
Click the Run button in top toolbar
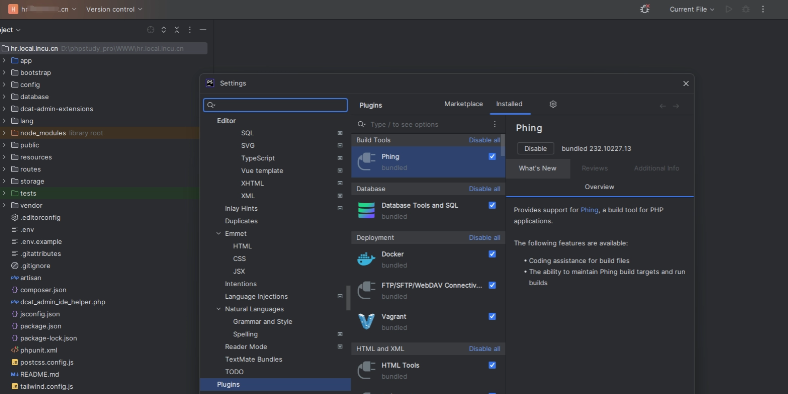(x=729, y=9)
